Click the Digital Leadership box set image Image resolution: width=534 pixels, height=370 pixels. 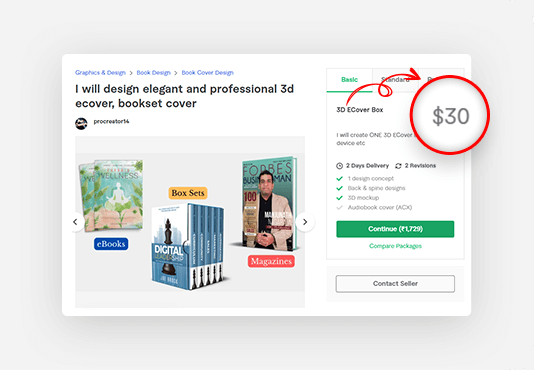(188, 247)
